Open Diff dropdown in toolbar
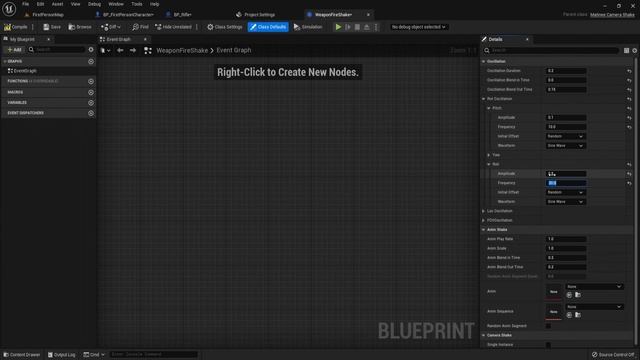The image size is (640, 360). [111, 27]
